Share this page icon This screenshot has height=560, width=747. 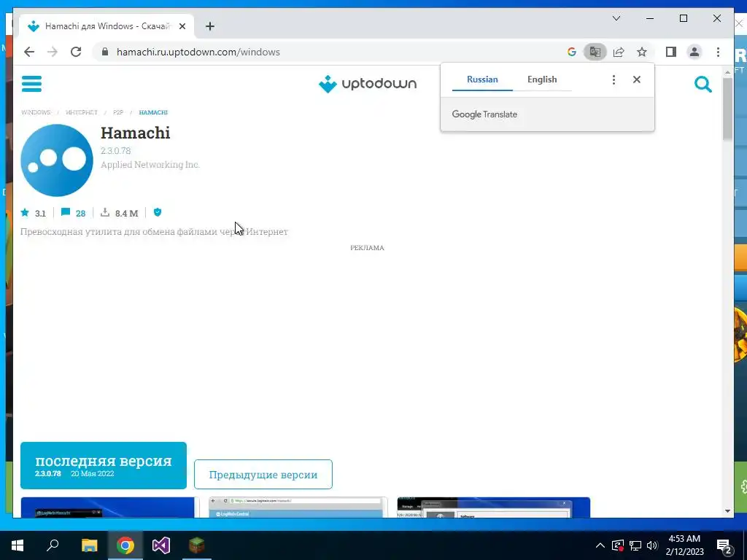click(619, 52)
